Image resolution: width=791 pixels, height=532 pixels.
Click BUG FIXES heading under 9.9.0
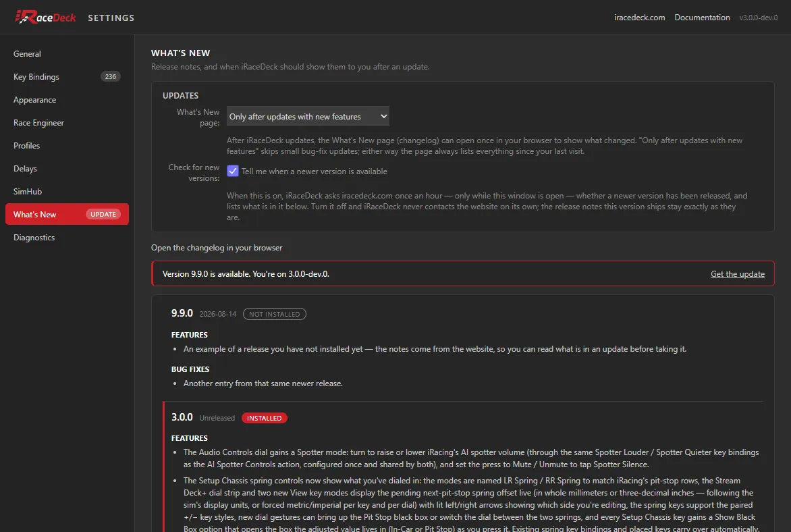click(190, 369)
